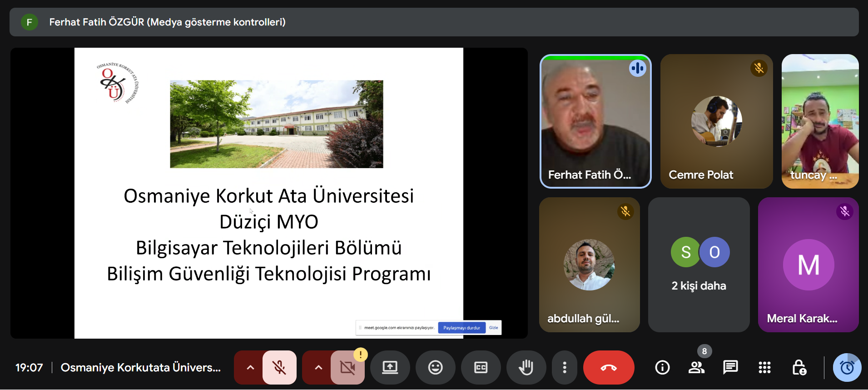Click the shared presentation slide
The height and width of the screenshot is (390, 868).
[x=269, y=193]
